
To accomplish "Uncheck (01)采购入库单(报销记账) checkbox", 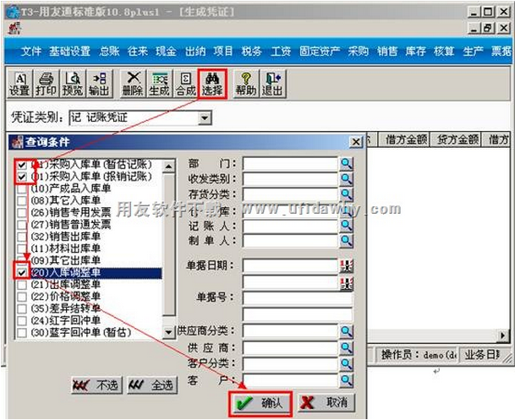I will (22, 177).
